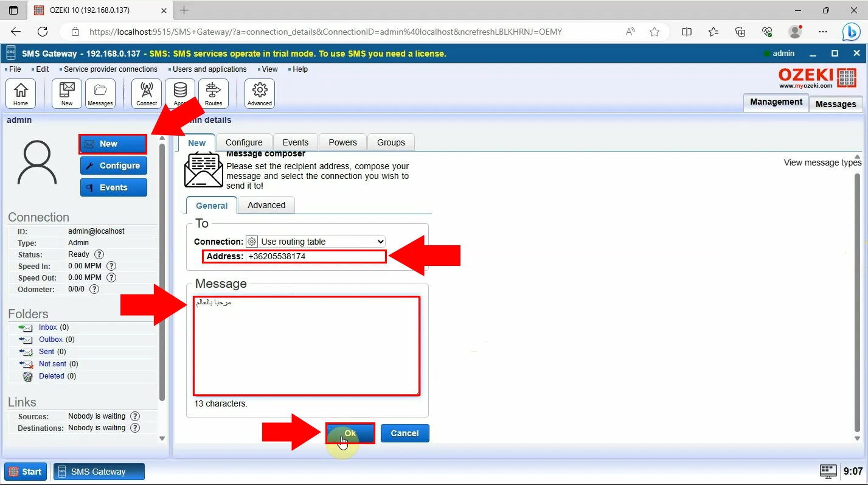The width and height of the screenshot is (868, 485).
Task: Click the Inbox folder envelope icon
Action: click(26, 327)
